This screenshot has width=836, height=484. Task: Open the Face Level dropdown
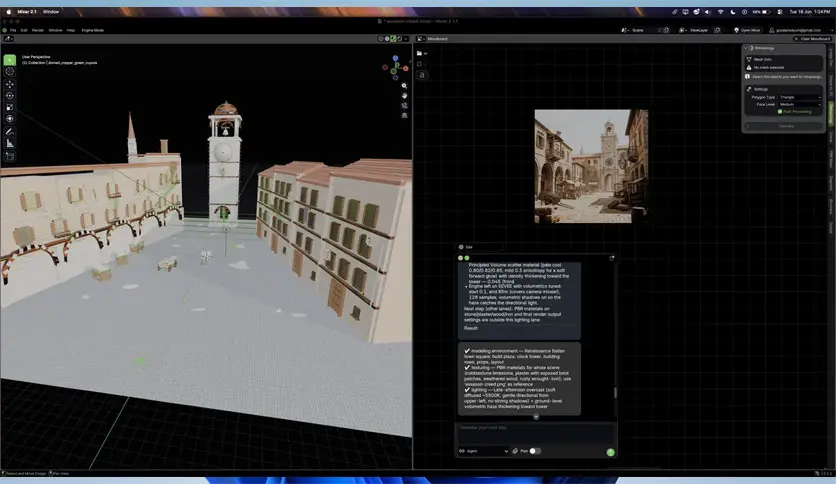click(x=800, y=104)
